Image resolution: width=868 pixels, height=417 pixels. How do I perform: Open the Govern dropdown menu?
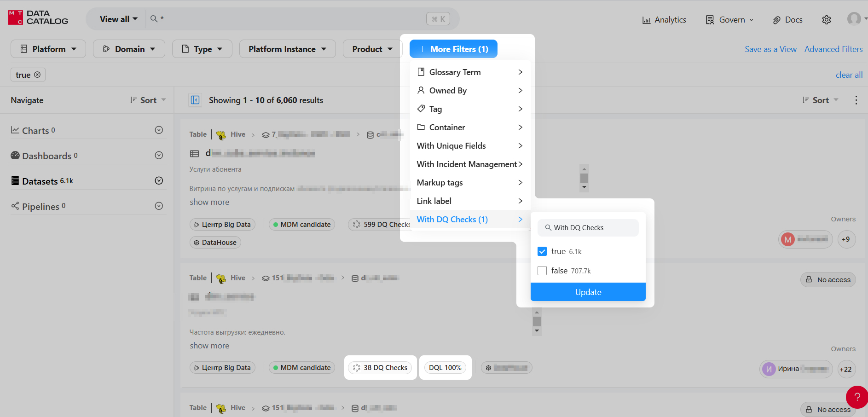pyautogui.click(x=729, y=20)
